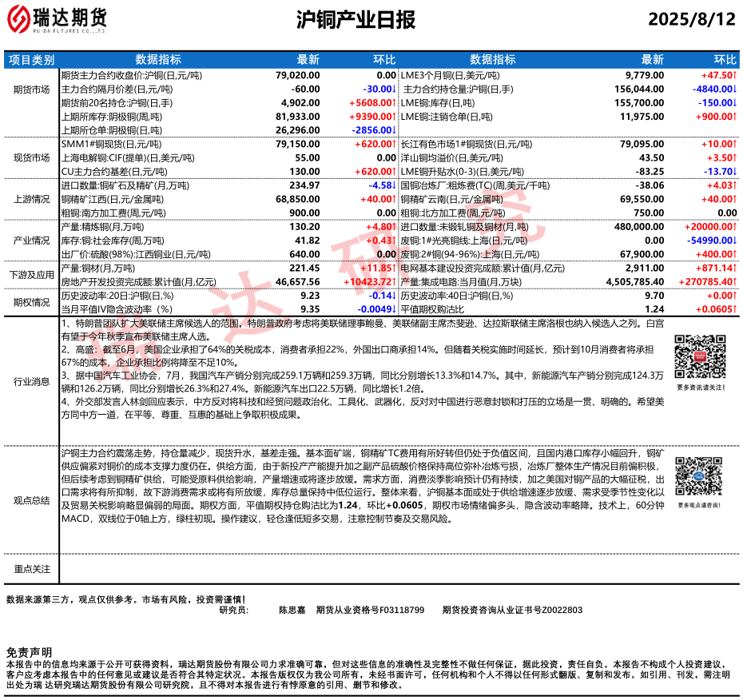This screenshot has height=700, width=743.
Task: Select the 产业情况 category cell
Action: [31, 241]
